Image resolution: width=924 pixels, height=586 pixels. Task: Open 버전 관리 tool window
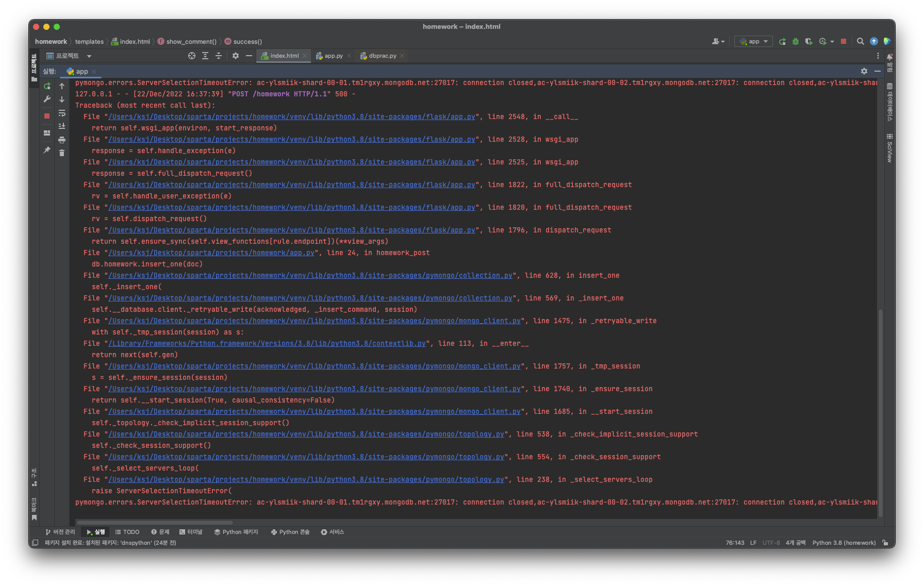(x=60, y=532)
